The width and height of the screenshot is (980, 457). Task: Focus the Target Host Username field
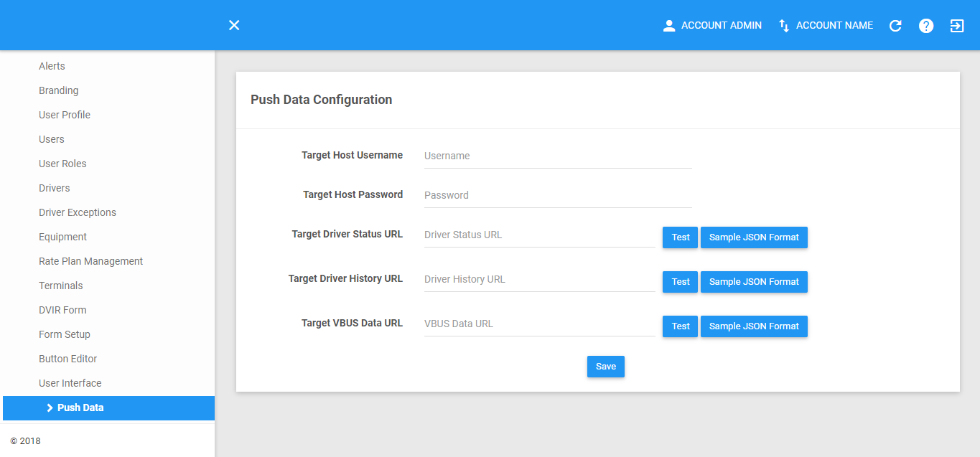pos(558,156)
